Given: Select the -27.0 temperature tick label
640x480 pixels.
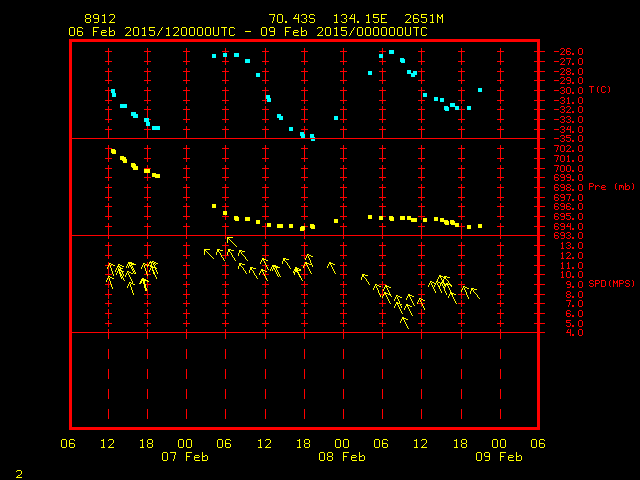Looking at the screenshot, I should (x=569, y=62).
